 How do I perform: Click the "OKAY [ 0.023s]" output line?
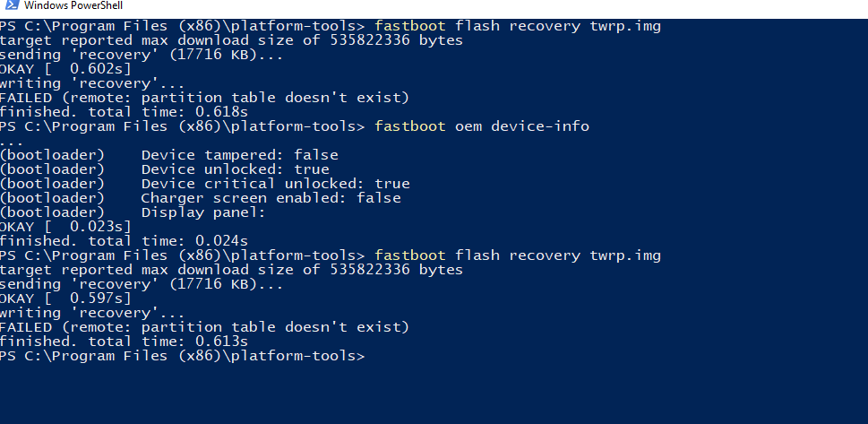tap(65, 227)
